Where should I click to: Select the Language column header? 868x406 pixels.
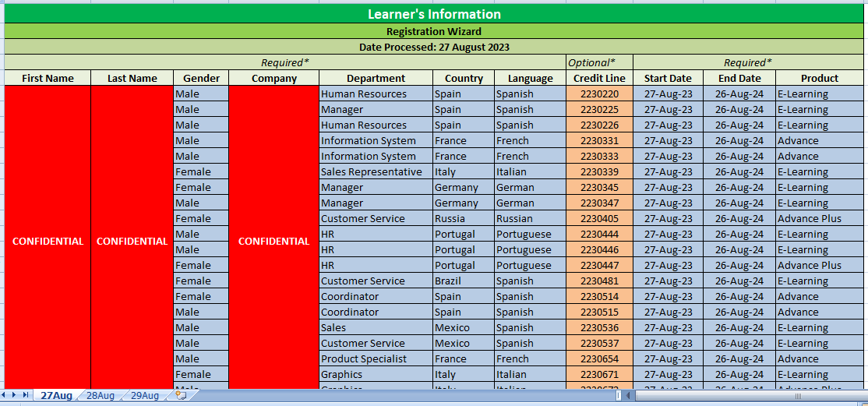coord(531,78)
